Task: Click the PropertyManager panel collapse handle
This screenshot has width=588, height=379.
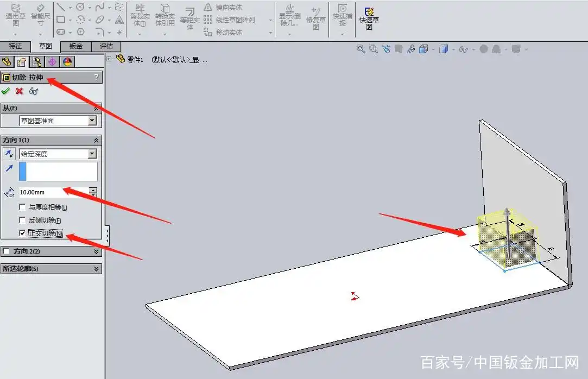Action: tap(108, 236)
